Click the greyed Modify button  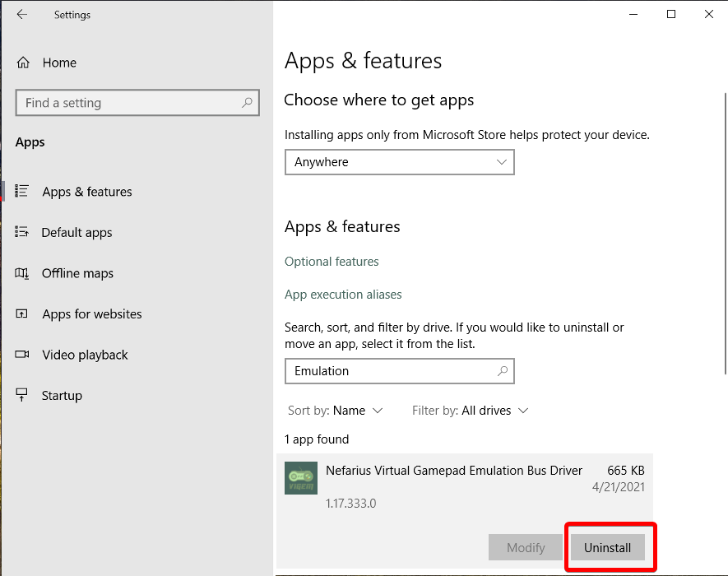(526, 548)
